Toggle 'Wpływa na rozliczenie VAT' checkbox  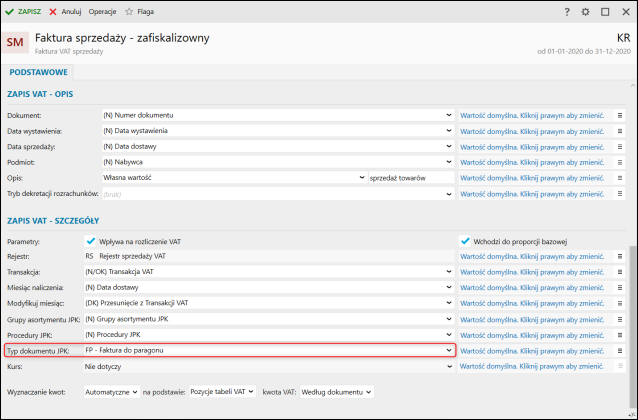pyautogui.click(x=92, y=241)
